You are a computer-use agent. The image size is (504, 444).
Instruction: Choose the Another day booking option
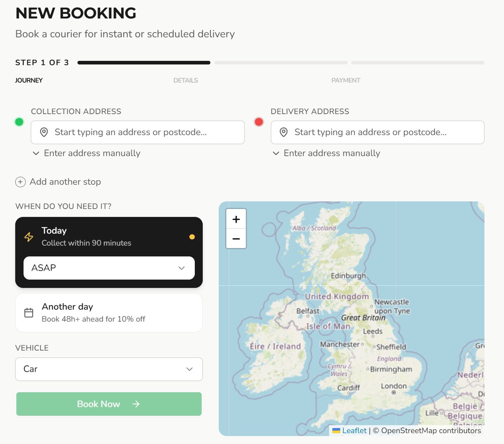click(x=109, y=313)
